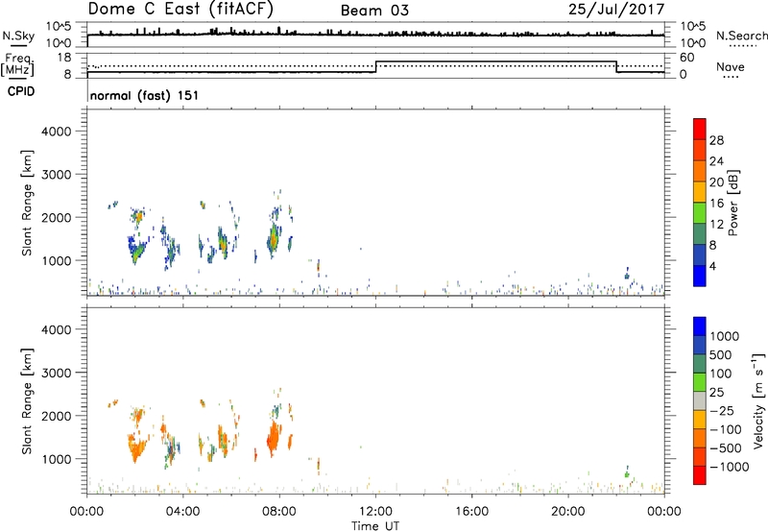Click the yellow Power colorbar segment between 16 and 20
The width and height of the screenshot is (768, 532).
coord(700,192)
